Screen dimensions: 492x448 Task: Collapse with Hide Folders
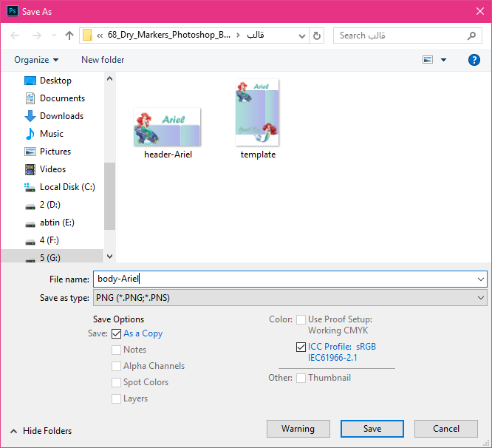(x=41, y=431)
